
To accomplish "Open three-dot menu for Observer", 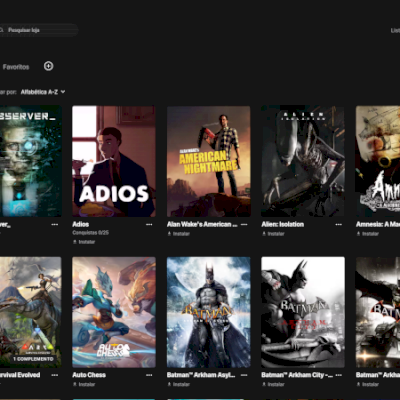I will tap(55, 225).
